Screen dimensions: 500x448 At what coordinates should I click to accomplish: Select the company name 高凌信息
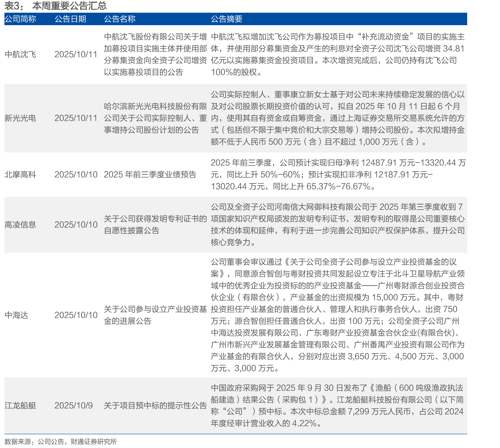(21, 225)
